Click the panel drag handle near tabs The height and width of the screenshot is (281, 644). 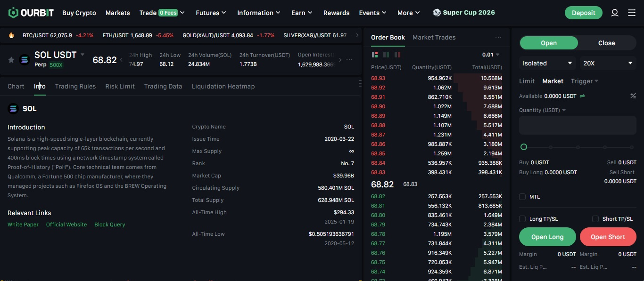(360, 83)
